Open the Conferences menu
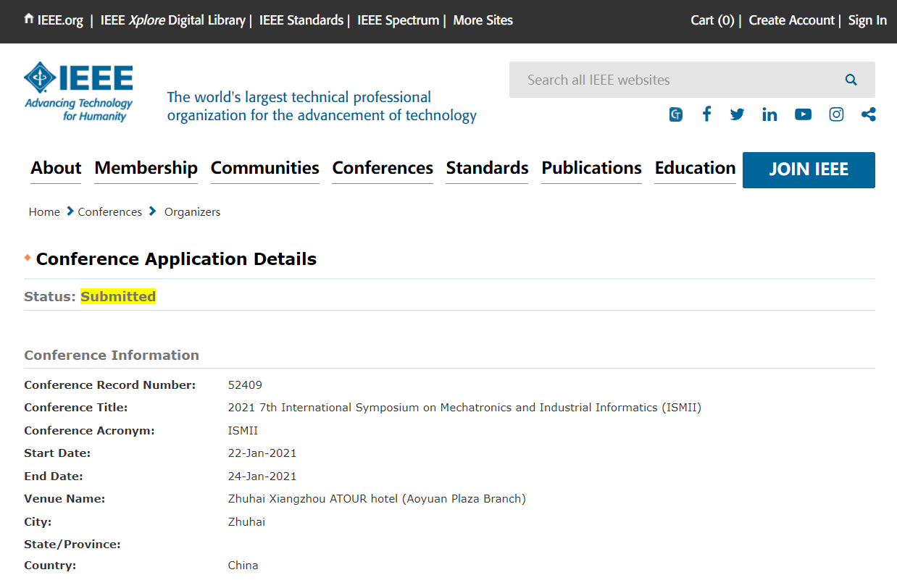The image size is (897, 588). pos(383,168)
